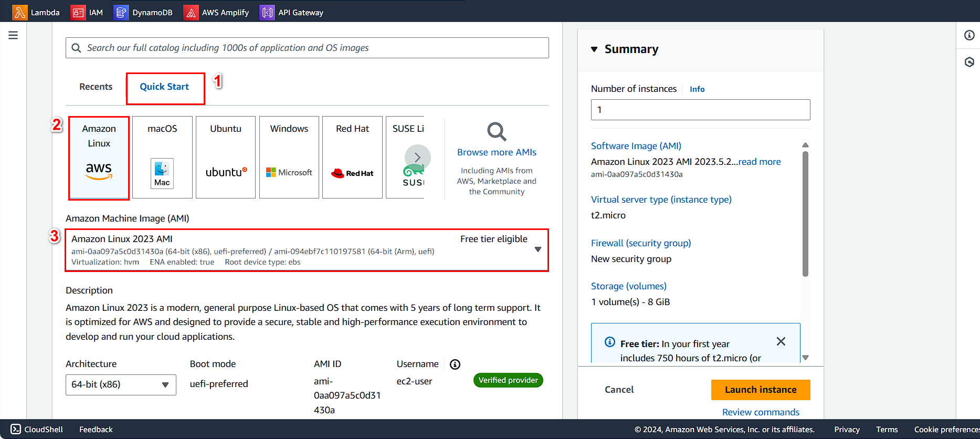
Task: Open the Architecture 64-bit (x86) dropdown
Action: (121, 384)
